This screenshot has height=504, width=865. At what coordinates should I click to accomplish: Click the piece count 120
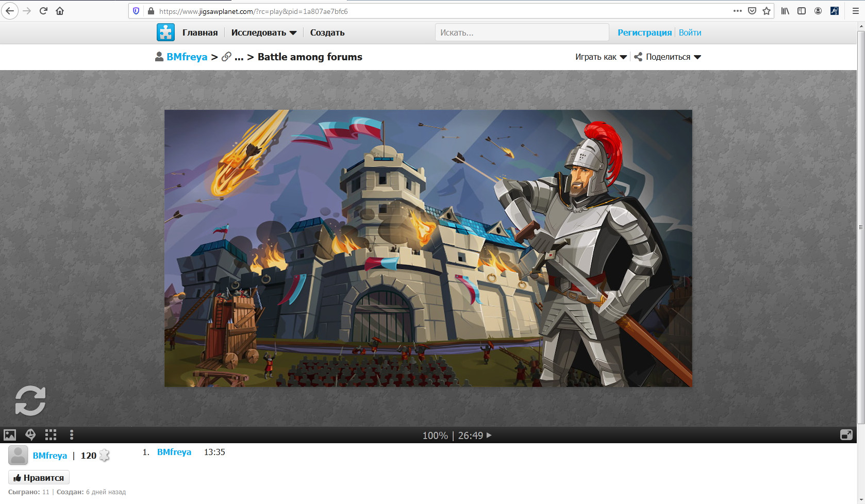[x=89, y=456]
